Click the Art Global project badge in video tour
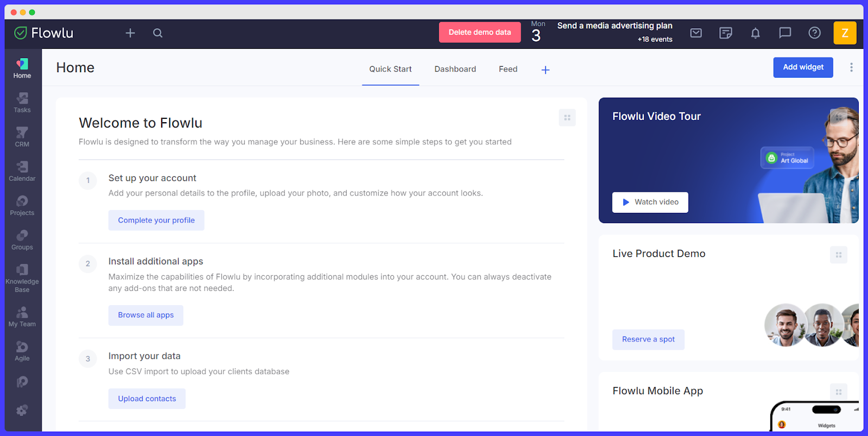 pos(787,158)
